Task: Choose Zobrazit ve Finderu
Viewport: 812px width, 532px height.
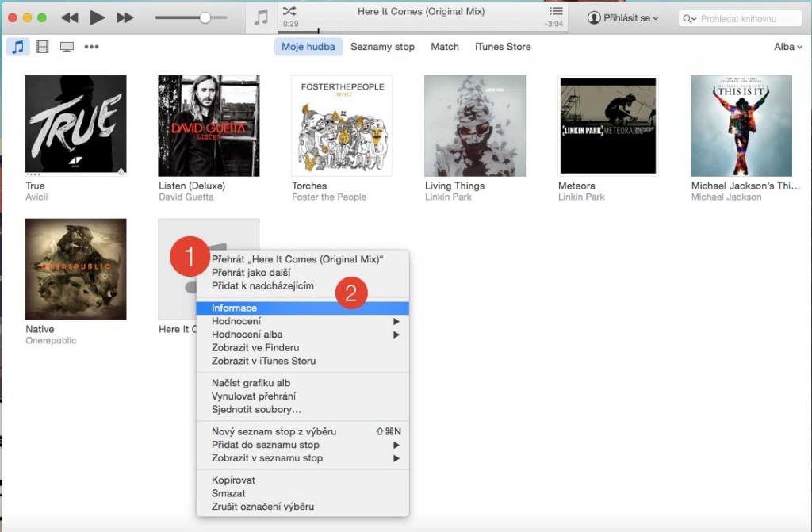Action: [302, 347]
